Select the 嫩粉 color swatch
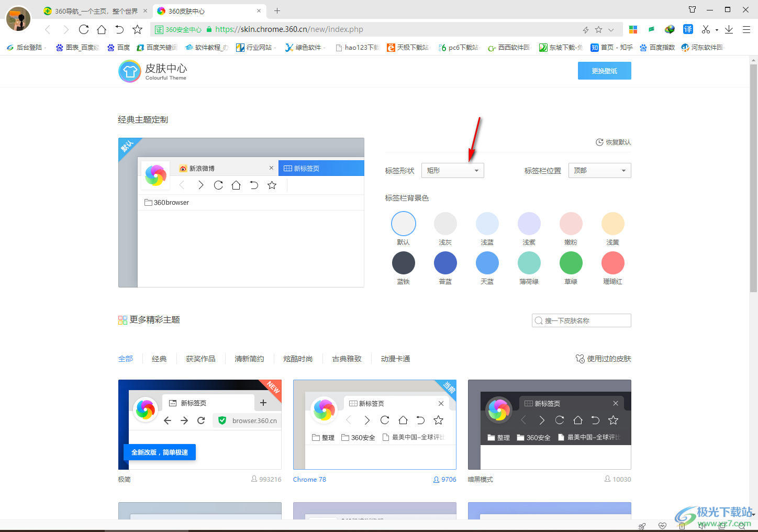Image resolution: width=758 pixels, height=532 pixels. click(x=571, y=224)
